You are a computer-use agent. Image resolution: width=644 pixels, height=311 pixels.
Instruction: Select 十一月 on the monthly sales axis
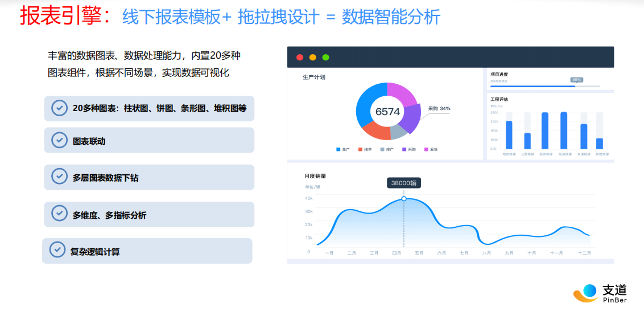[x=556, y=253]
